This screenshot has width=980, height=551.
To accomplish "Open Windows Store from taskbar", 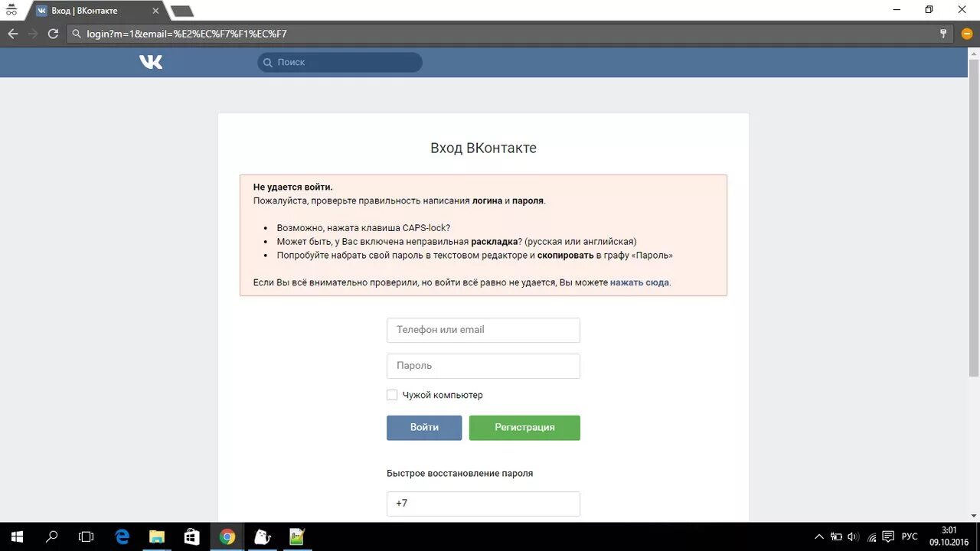I will pos(191,536).
